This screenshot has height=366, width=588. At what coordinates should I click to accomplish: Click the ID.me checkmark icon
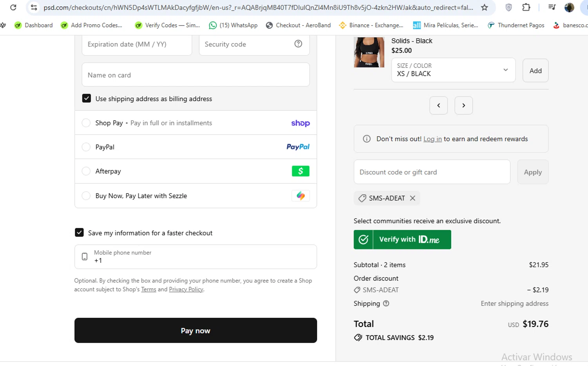[363, 239]
